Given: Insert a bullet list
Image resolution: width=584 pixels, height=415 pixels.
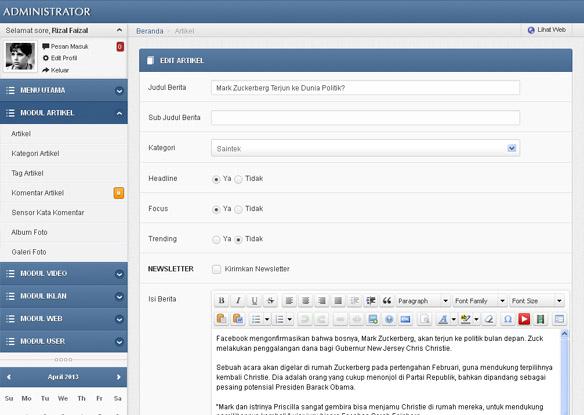Looking at the screenshot, I should coord(256,319).
